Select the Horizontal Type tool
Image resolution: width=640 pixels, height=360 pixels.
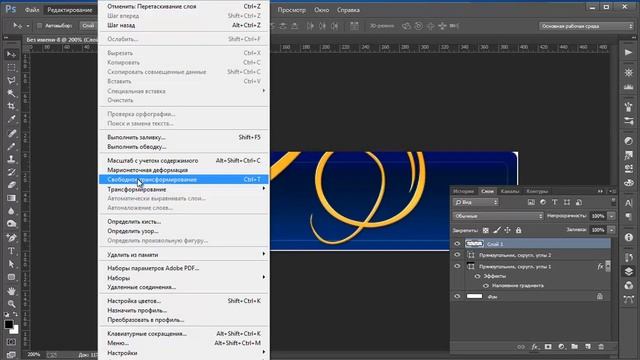(11, 251)
